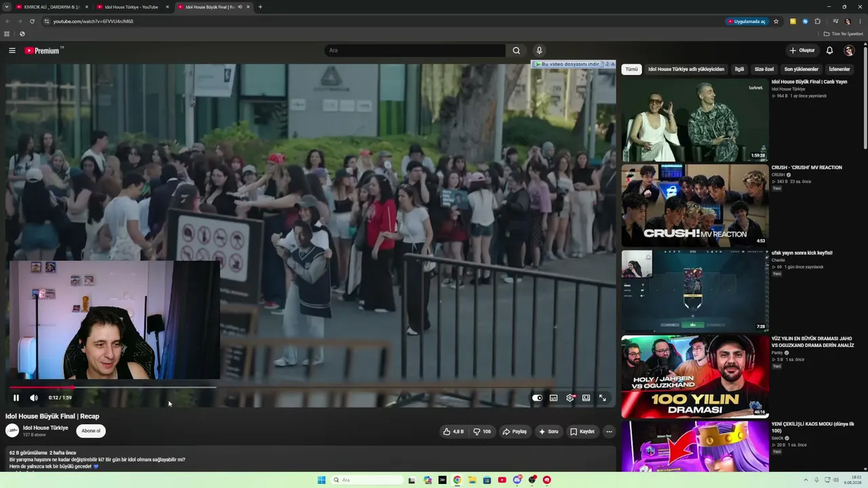The height and width of the screenshot is (488, 868).
Task: Select the Son yüklenenler filter chip
Action: (802, 69)
